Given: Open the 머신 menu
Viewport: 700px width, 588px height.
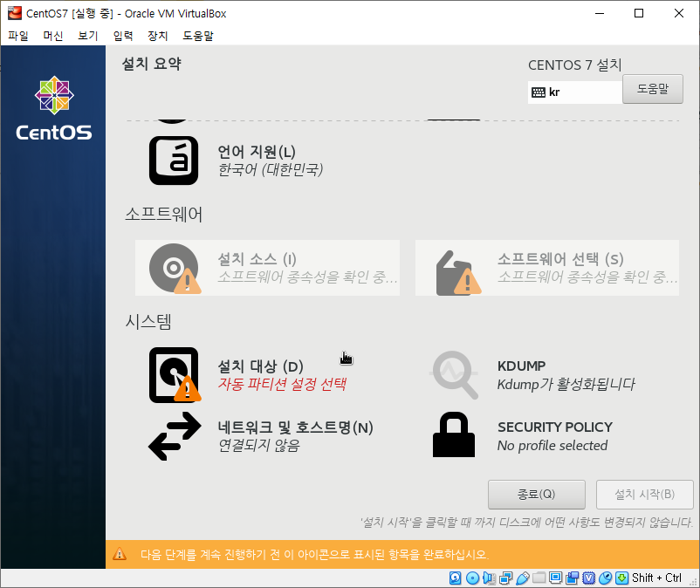Looking at the screenshot, I should click(x=52, y=36).
